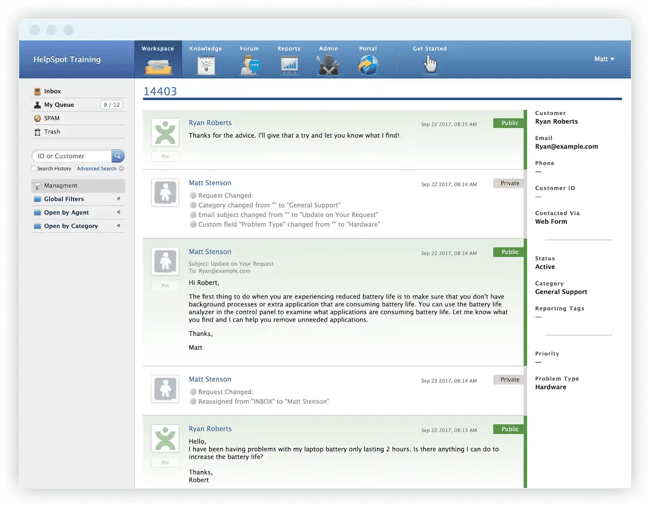Select My Queue in sidebar

coord(59,105)
